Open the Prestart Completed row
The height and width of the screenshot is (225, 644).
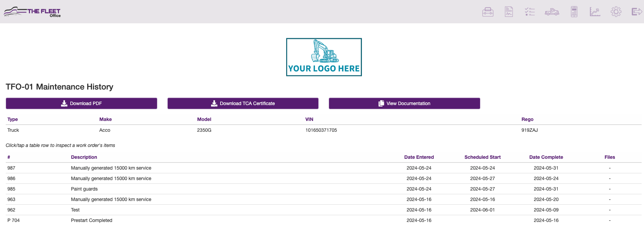coord(324,220)
